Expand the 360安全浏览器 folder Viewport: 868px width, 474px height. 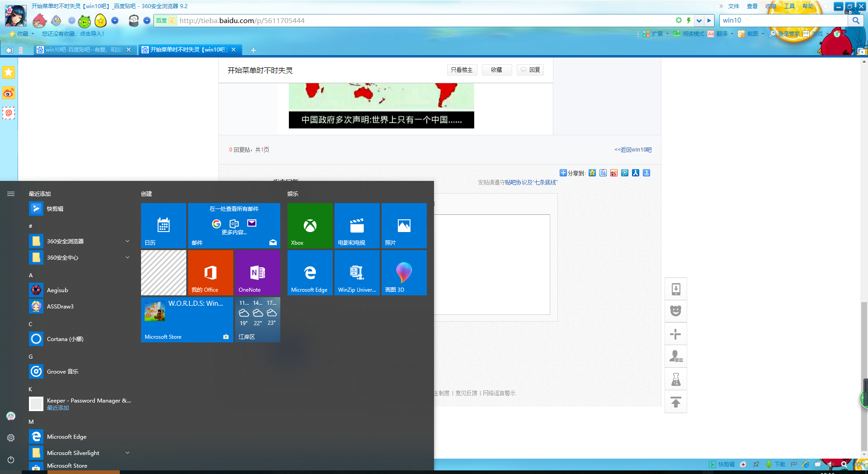click(x=80, y=242)
